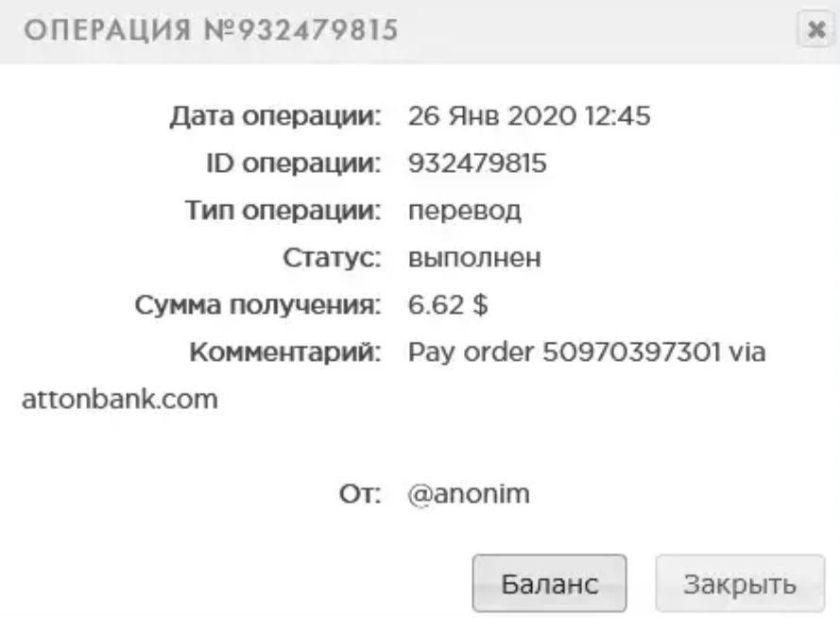This screenshot has height=618, width=840.
Task: Click the date value 26 Янв 2020 12:45
Action: coord(529,115)
